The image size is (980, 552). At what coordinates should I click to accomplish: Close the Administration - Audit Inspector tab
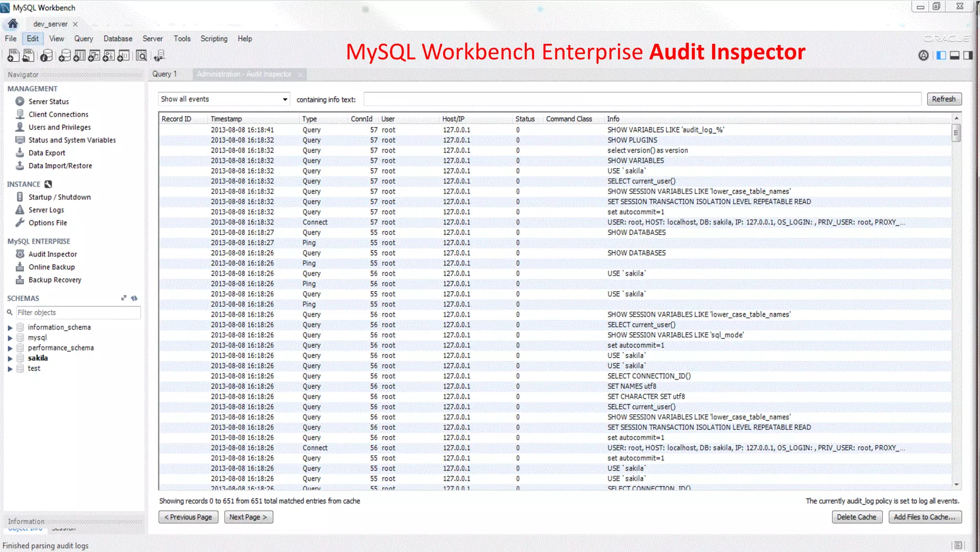click(x=300, y=75)
